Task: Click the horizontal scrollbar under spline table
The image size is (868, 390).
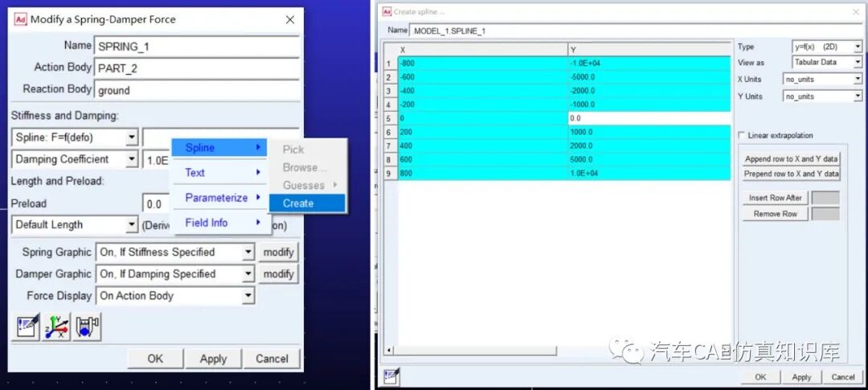Action: tap(474, 351)
